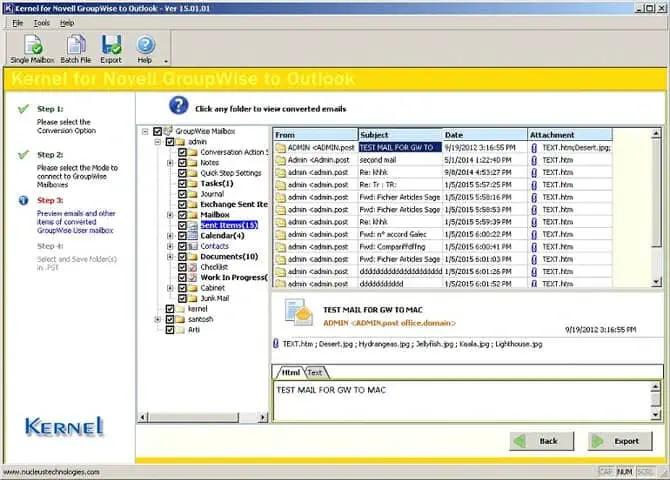Click the Junk Mail folder icon

point(193,298)
